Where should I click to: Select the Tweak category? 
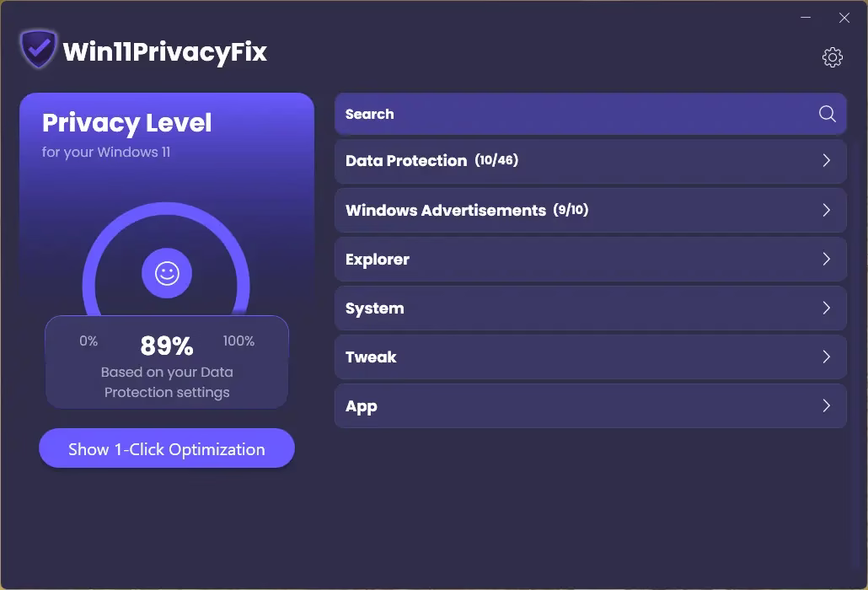pos(371,357)
